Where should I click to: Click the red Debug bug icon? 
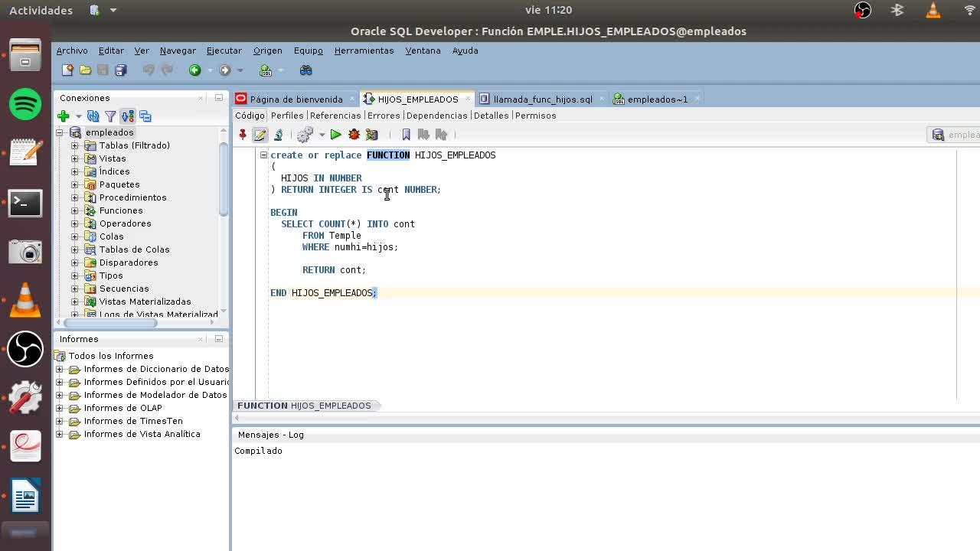[x=354, y=135]
